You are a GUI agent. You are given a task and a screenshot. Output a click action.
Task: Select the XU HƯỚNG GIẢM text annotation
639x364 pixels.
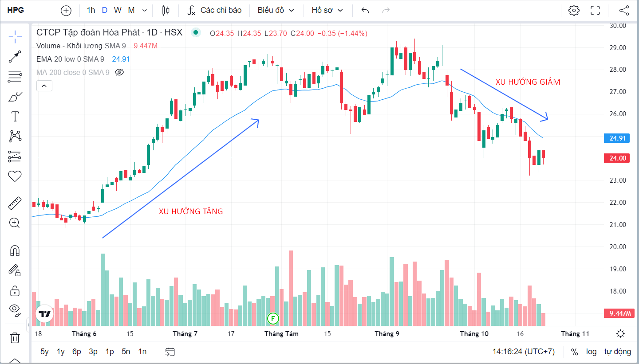click(x=528, y=82)
